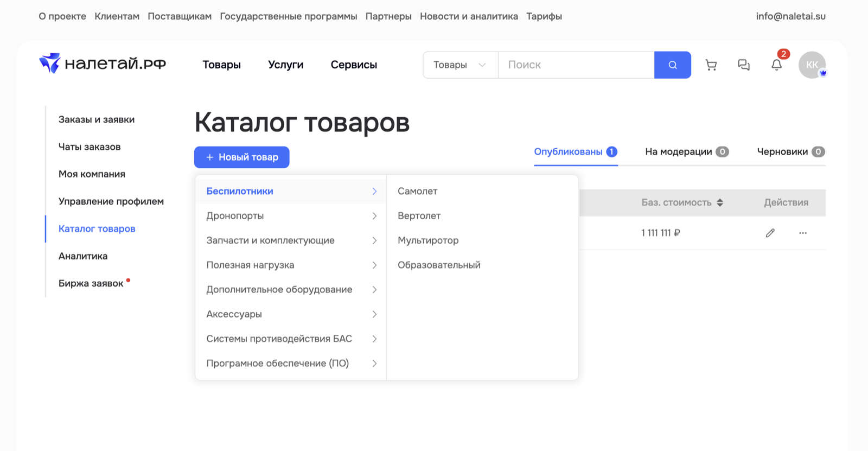Image resolution: width=868 pixels, height=451 pixels.
Task: Open Государственные программы top link
Action: pyautogui.click(x=289, y=16)
